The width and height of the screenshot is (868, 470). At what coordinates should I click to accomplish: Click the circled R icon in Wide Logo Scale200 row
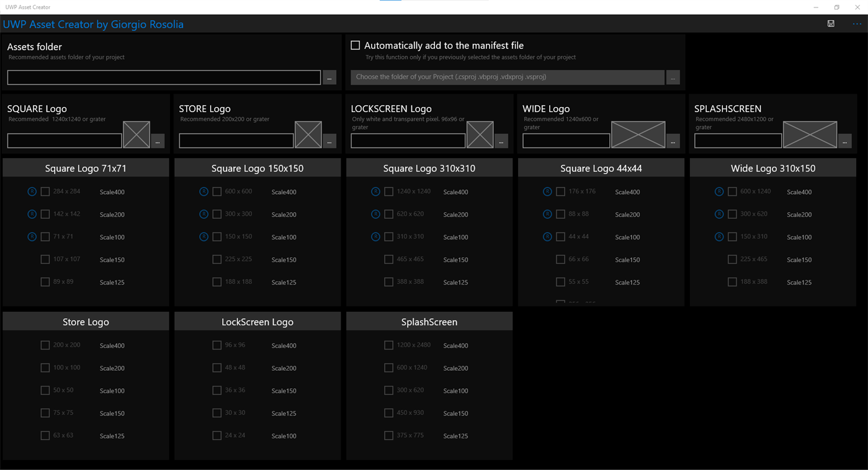click(719, 214)
